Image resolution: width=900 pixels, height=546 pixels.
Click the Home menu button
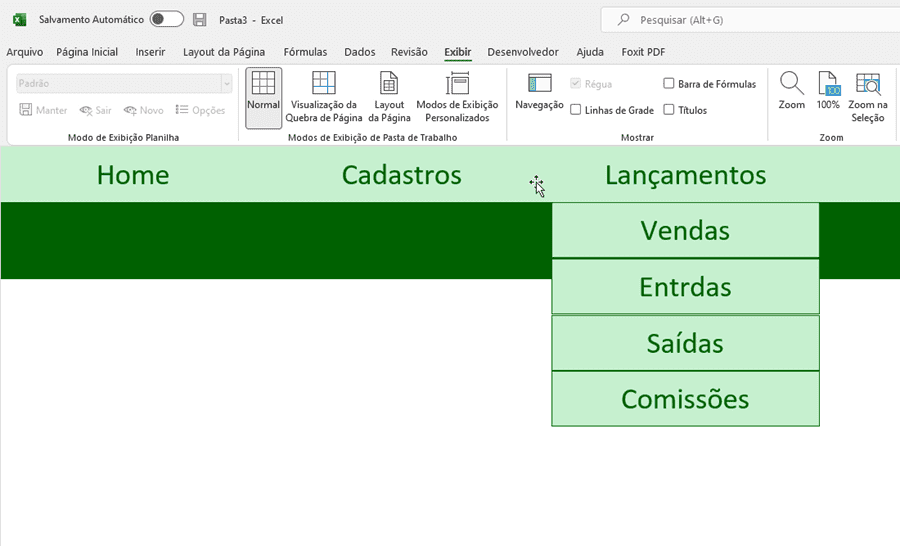coord(133,175)
